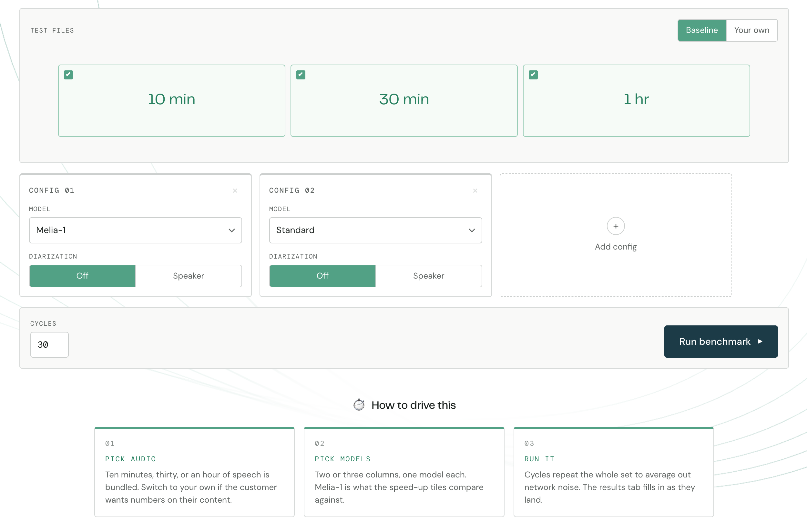Start the run with Run benchmark button
Image resolution: width=807 pixels, height=532 pixels.
tap(720, 341)
